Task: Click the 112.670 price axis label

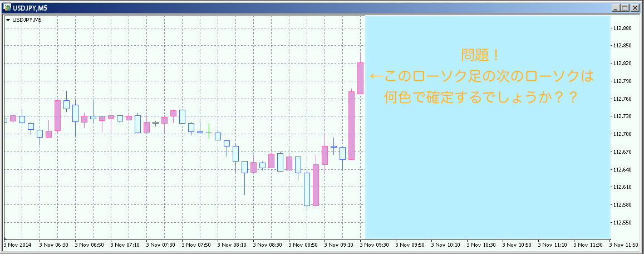Action: (x=622, y=152)
